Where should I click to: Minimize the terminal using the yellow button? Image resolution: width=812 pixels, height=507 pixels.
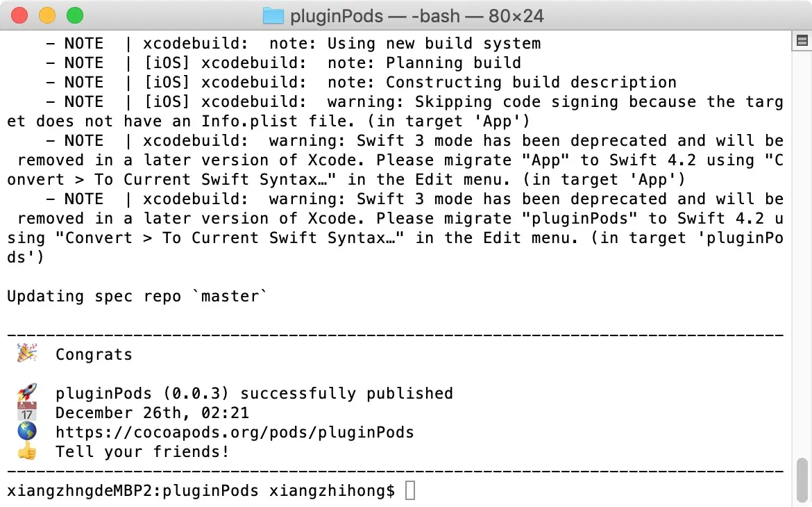click(47, 15)
